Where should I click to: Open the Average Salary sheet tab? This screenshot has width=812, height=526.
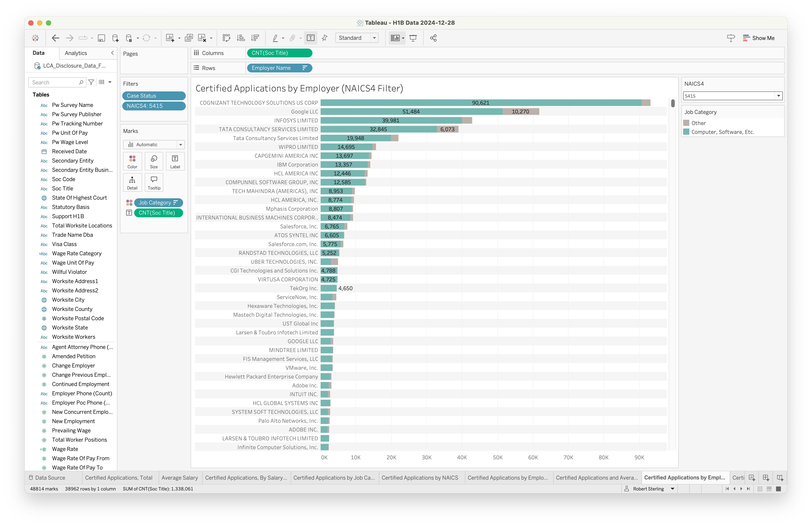click(x=179, y=478)
